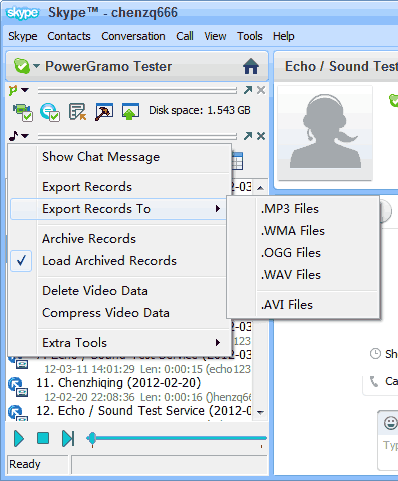The image size is (398, 481).
Task: Stop the recording playback
Action: click(43, 438)
